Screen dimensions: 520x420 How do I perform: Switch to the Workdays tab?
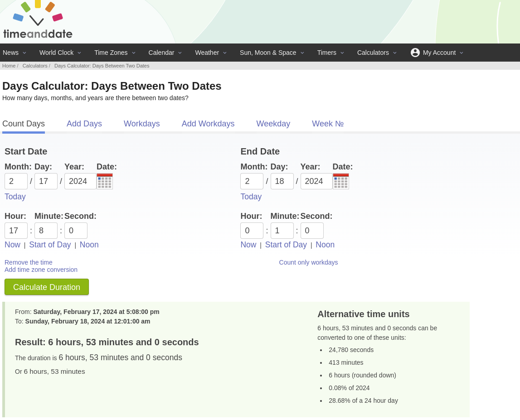pyautogui.click(x=141, y=124)
